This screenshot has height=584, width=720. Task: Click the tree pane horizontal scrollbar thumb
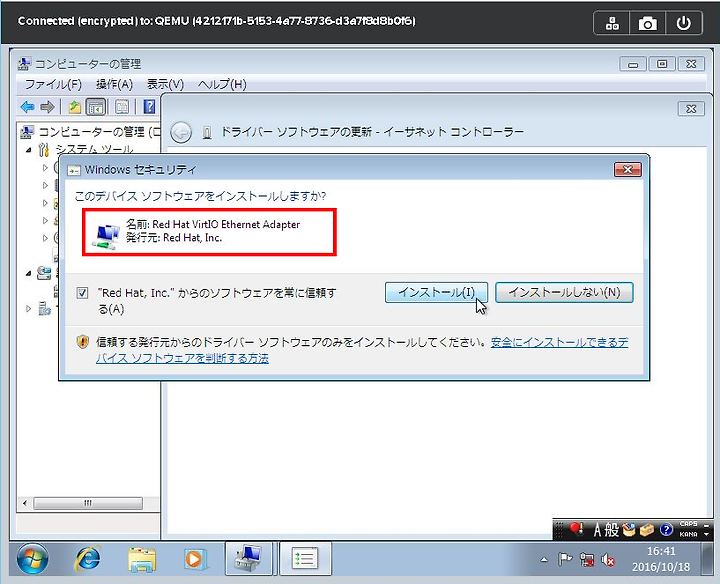click(88, 503)
